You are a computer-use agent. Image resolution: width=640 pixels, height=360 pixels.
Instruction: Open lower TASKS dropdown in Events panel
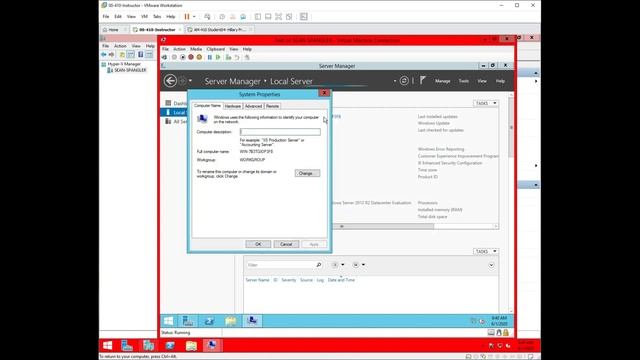tap(486, 251)
